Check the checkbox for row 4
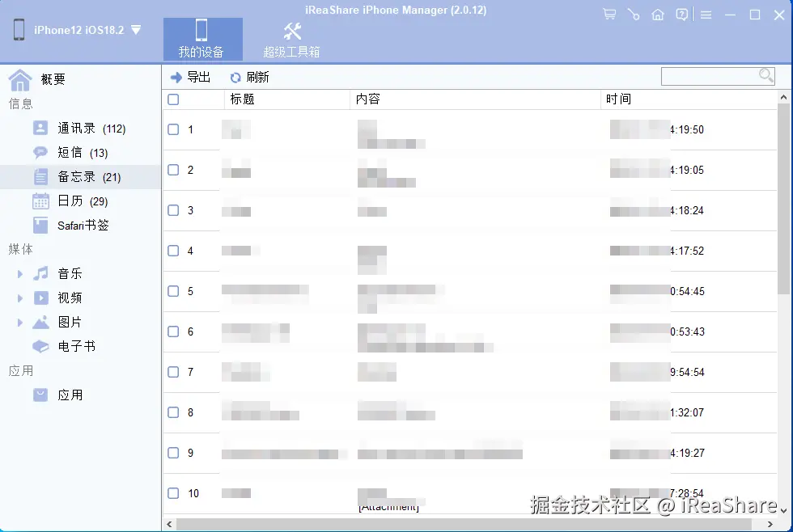The height and width of the screenshot is (532, 793). (173, 251)
